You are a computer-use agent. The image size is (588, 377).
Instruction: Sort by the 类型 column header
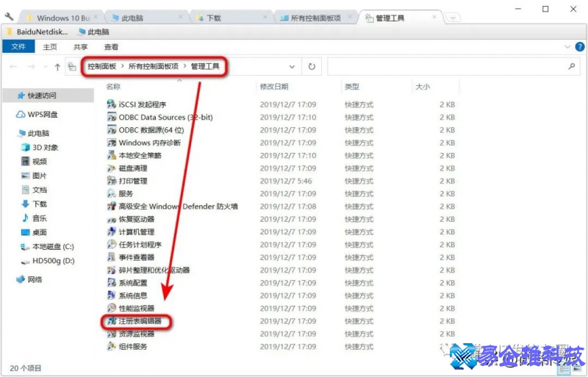[x=352, y=87]
